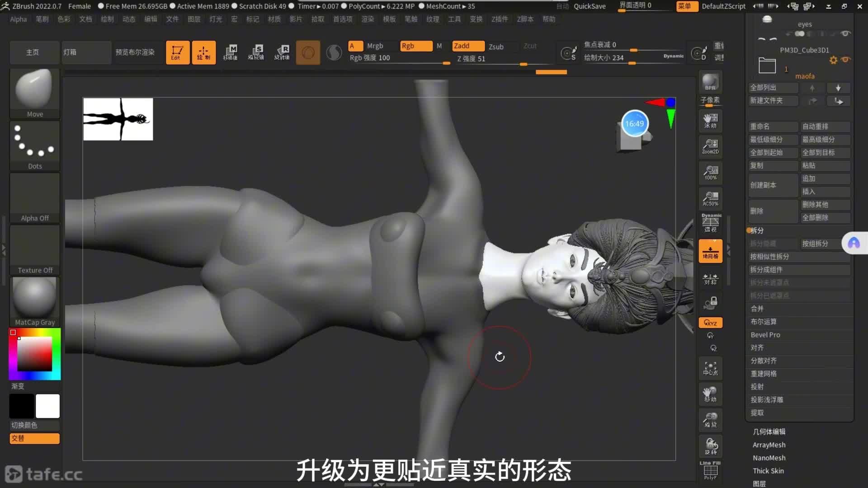Open the 材质 menu
The height and width of the screenshot is (488, 868).
(274, 19)
